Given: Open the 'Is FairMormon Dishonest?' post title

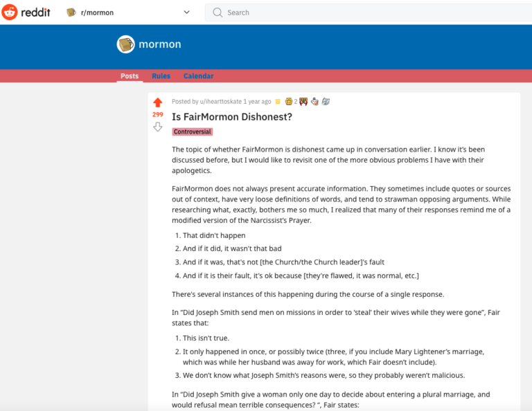Looking at the screenshot, I should 232,116.
